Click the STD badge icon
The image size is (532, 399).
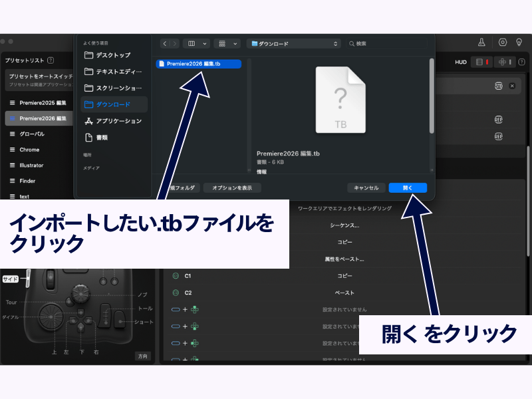498,86
